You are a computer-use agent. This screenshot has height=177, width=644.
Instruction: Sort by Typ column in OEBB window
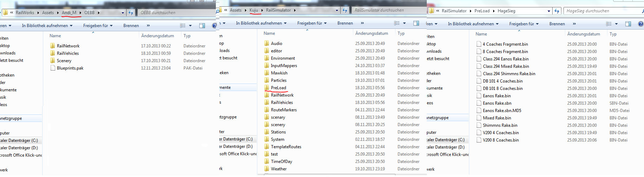tap(187, 36)
